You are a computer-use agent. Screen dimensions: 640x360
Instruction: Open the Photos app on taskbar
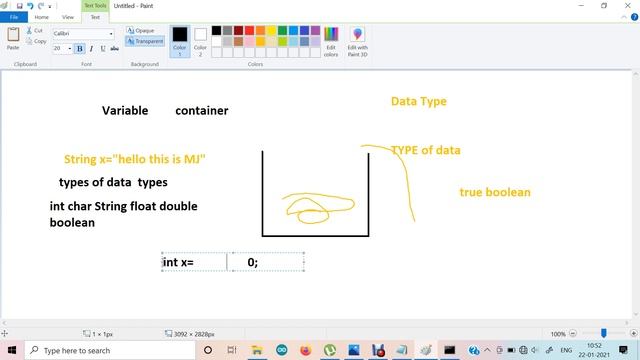(x=354, y=350)
